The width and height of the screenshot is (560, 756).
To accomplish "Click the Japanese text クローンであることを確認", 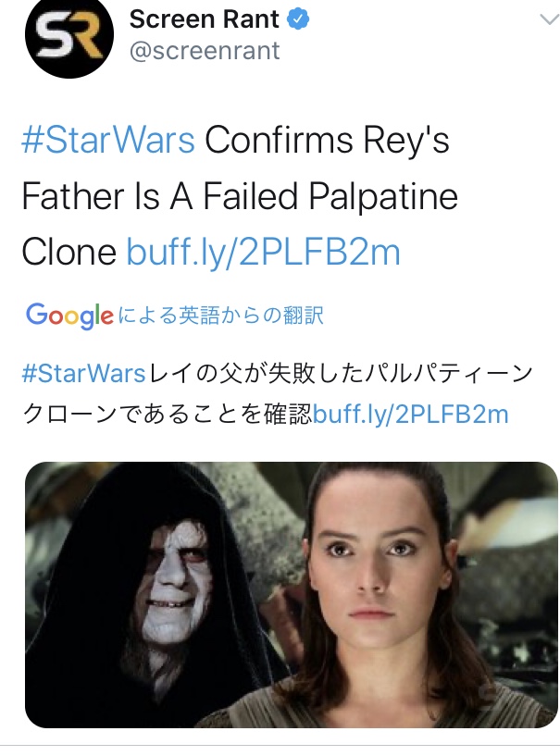I will tap(167, 414).
